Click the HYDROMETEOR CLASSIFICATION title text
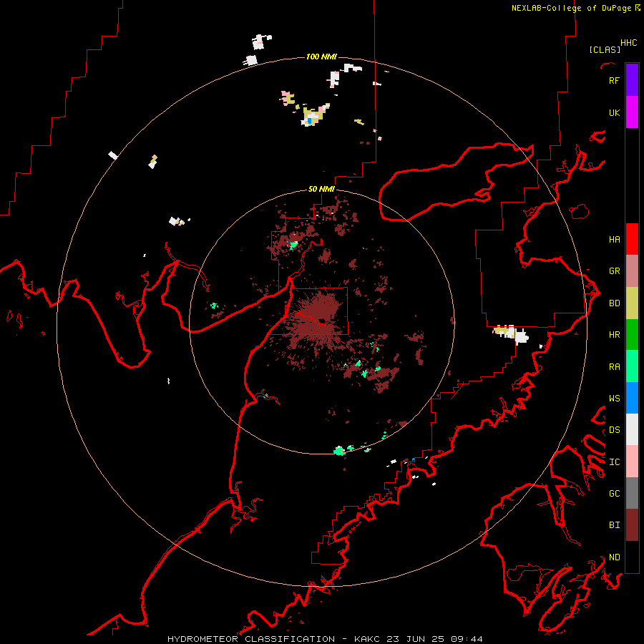644x644 pixels. (251, 639)
